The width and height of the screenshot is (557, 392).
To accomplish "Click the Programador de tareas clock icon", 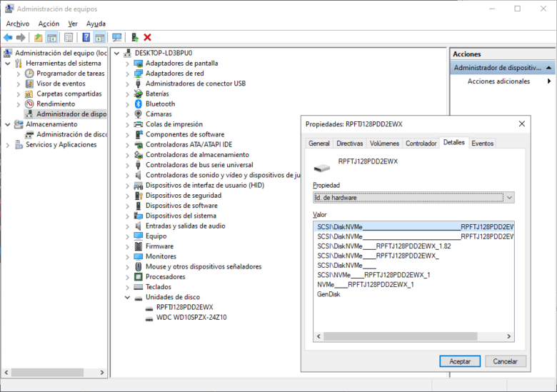I will [29, 74].
